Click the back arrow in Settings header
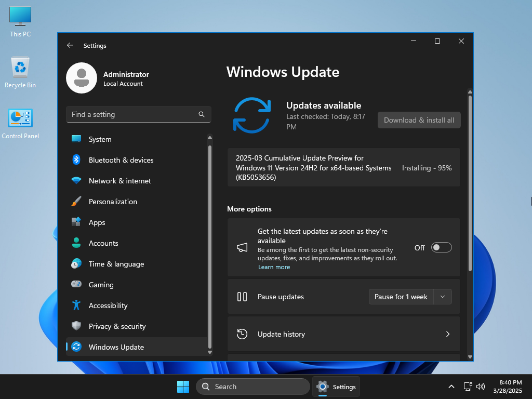532x399 pixels. pos(70,46)
